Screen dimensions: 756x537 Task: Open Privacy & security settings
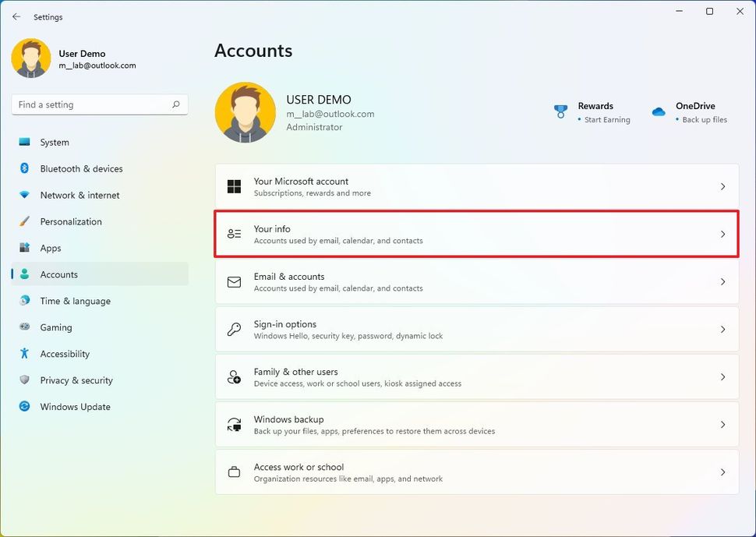tap(76, 380)
